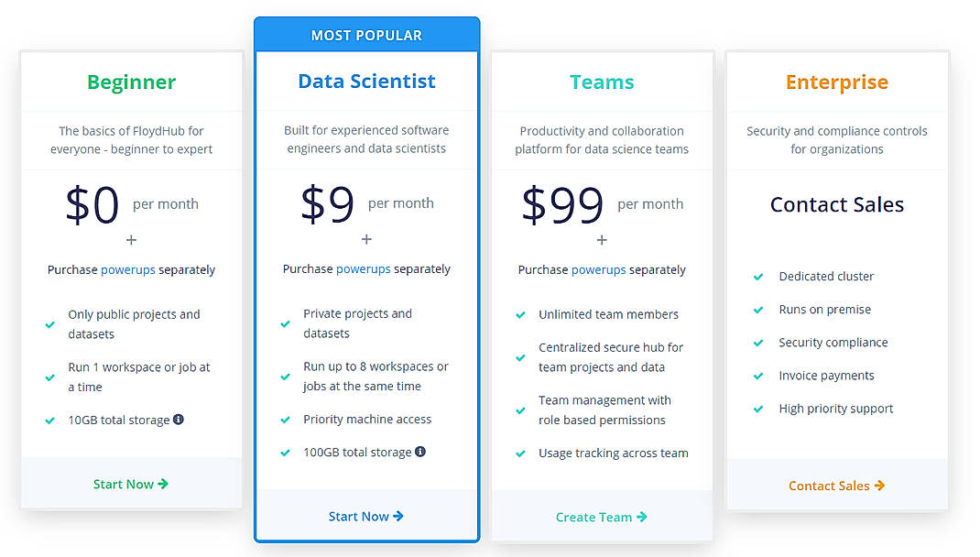
Task: Click the arrow icon next to Contact Sales button
Action: 878,486
